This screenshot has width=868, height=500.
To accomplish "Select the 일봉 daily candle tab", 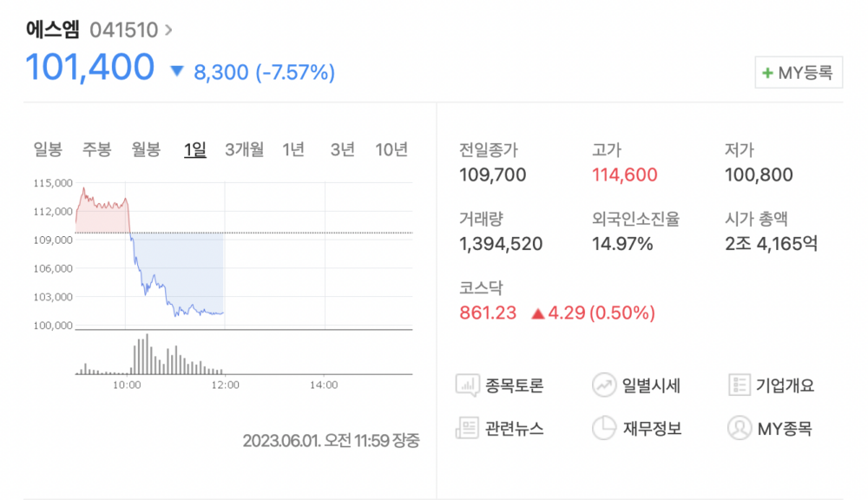I will click(x=48, y=149).
